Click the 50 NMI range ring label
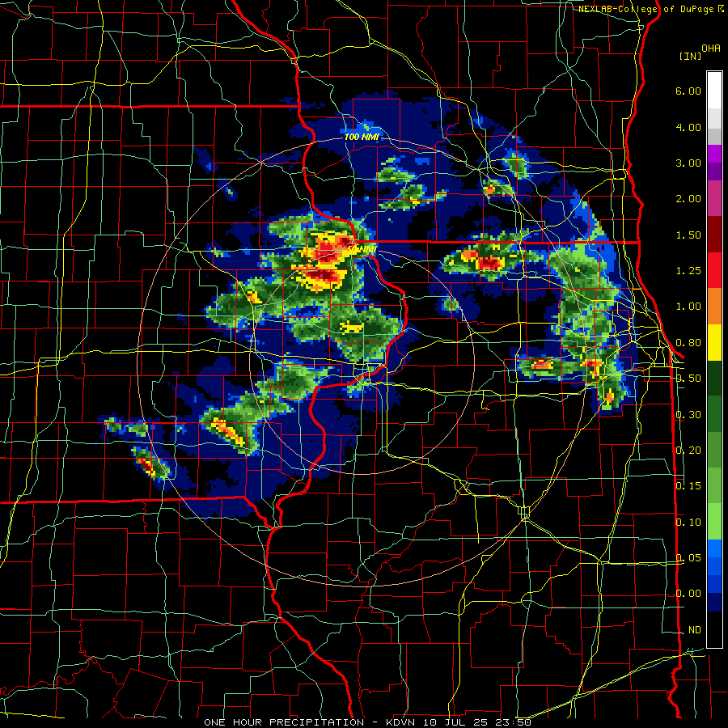Image resolution: width=728 pixels, height=728 pixels. click(x=361, y=250)
